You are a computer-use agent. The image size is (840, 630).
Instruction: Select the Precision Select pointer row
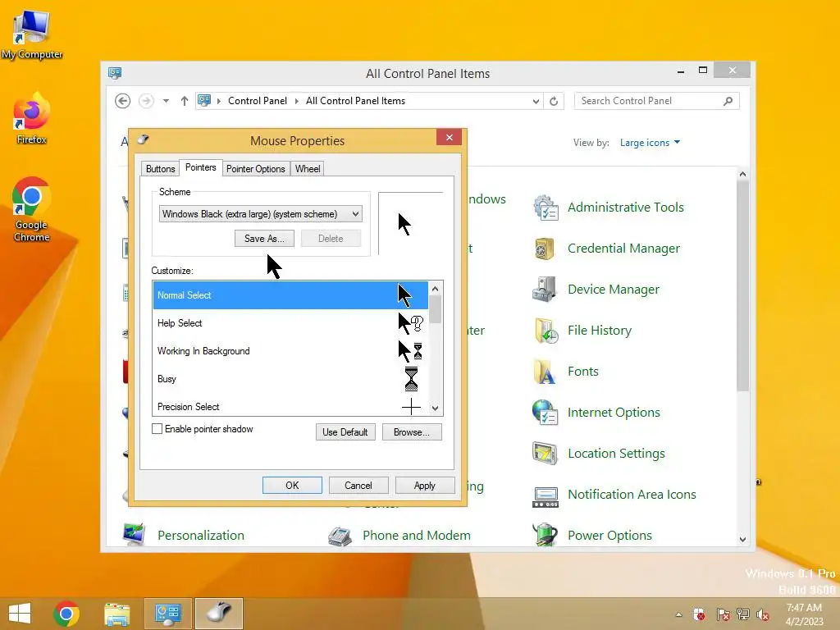(290, 406)
